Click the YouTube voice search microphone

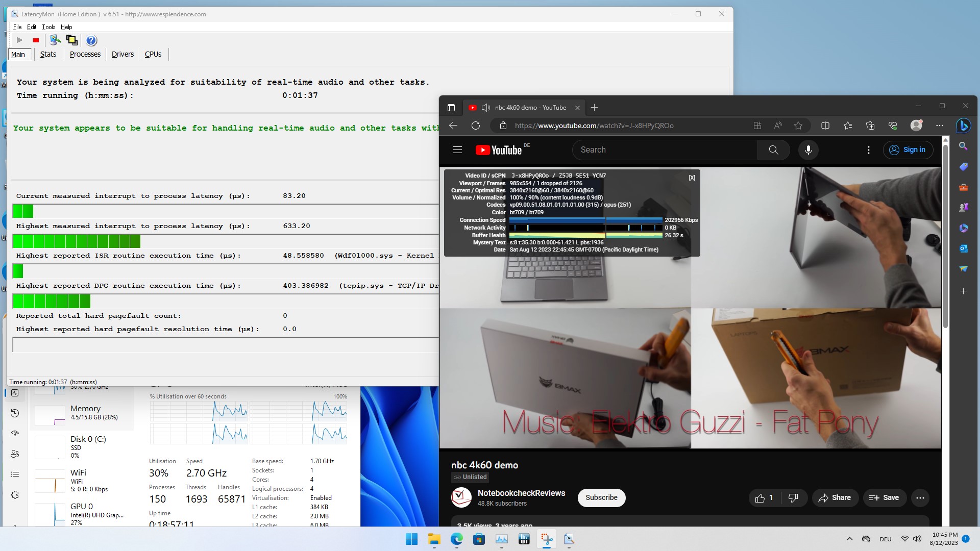(x=808, y=150)
